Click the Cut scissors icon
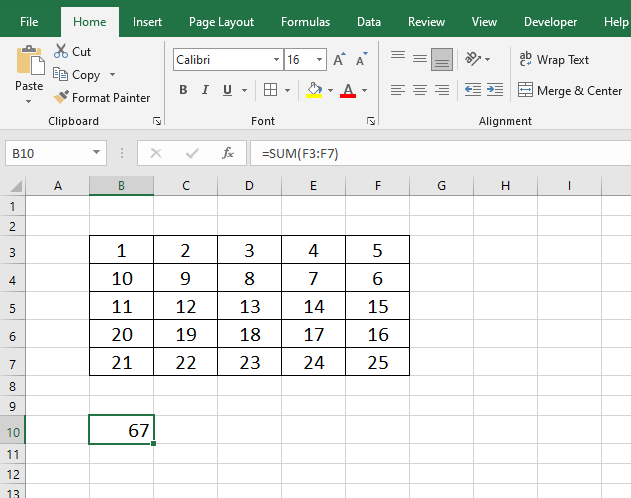This screenshot has width=631, height=498. tap(61, 51)
